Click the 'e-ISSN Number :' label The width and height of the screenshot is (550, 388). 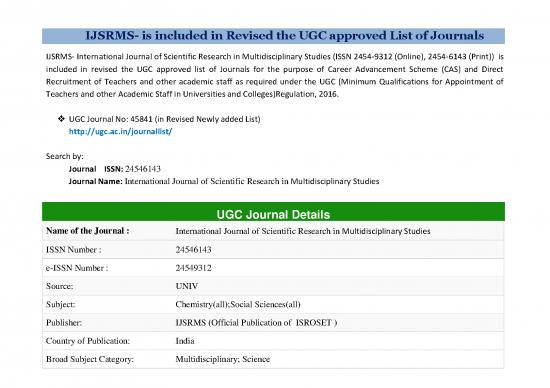point(77,268)
